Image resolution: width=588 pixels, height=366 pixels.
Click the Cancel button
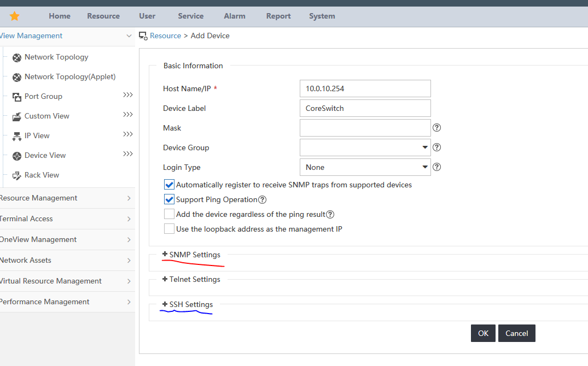click(517, 333)
